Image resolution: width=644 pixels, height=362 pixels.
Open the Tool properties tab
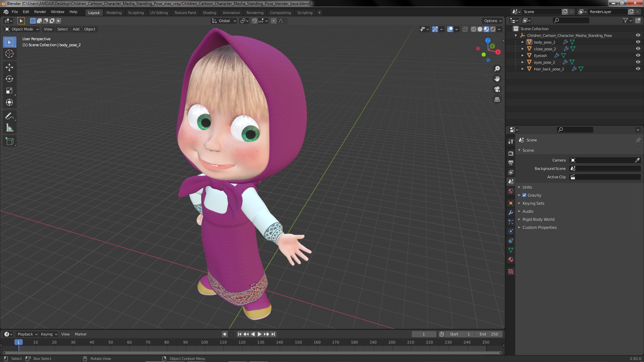[x=511, y=141]
